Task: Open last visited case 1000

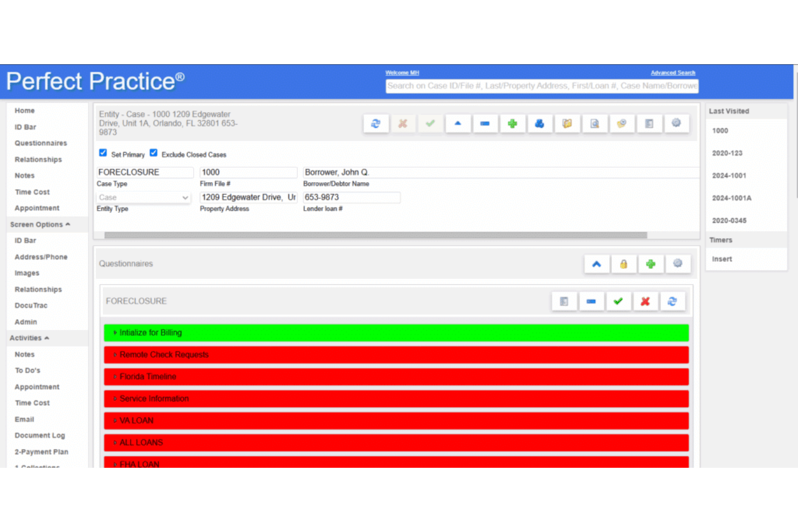Action: [x=720, y=131]
